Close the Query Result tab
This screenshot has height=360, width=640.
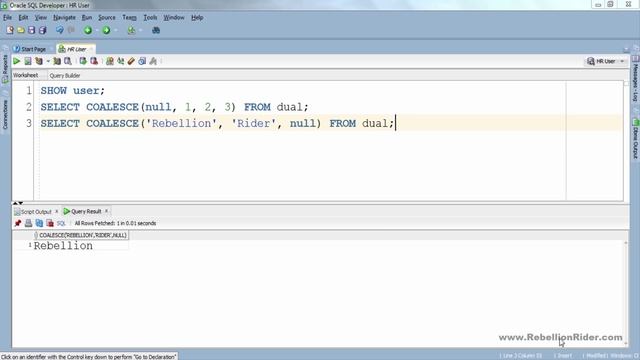pyautogui.click(x=107, y=211)
